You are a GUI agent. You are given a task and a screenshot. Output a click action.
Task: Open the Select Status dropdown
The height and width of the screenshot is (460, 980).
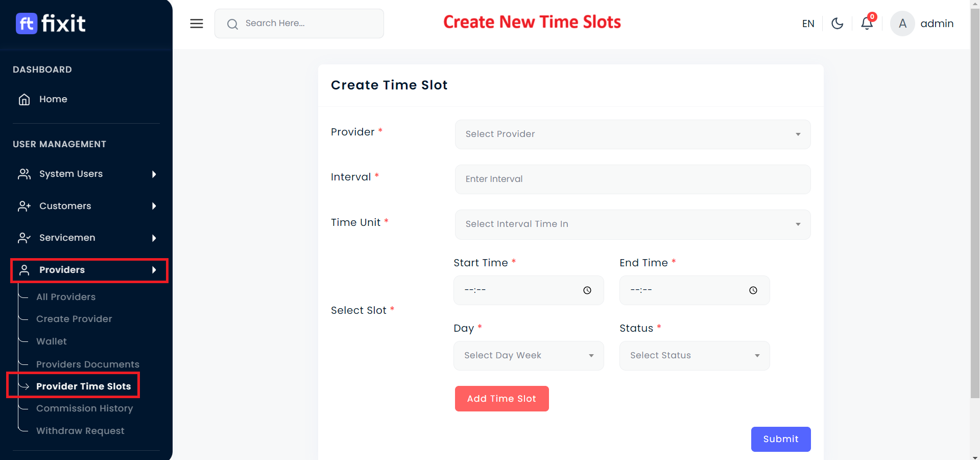coord(694,356)
